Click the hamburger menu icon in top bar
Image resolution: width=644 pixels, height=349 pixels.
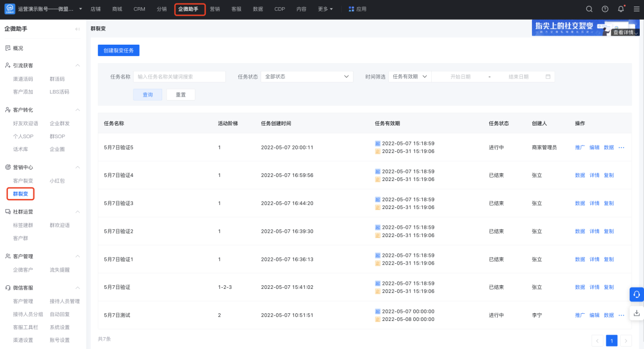(636, 9)
